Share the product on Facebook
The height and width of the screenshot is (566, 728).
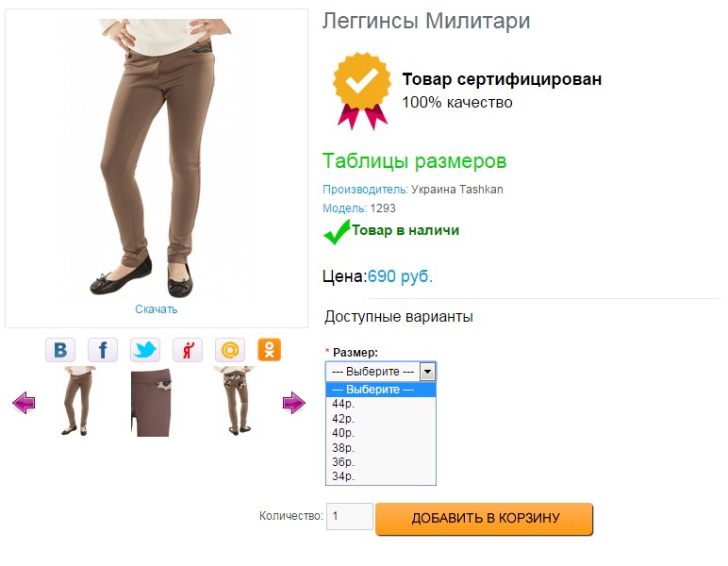(103, 350)
